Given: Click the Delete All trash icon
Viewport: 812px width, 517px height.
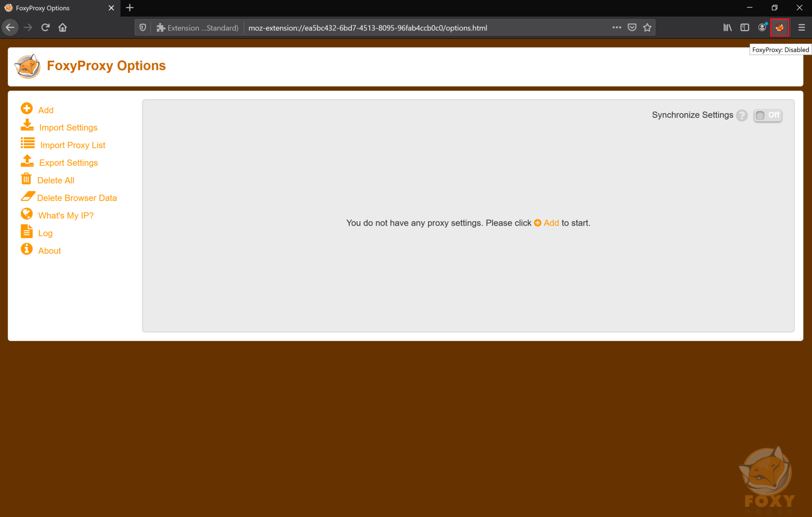Looking at the screenshot, I should [x=27, y=178].
